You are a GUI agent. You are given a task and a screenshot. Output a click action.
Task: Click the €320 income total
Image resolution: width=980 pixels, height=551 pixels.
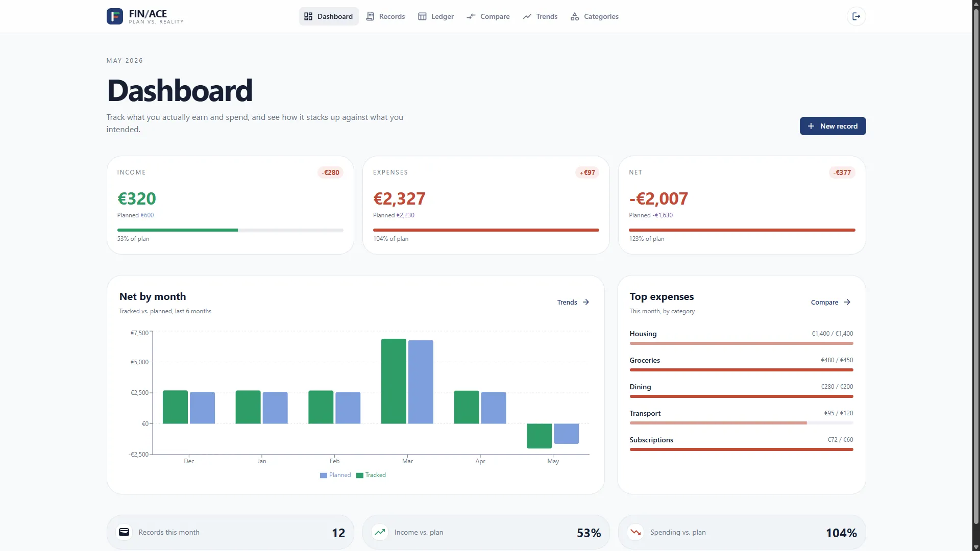[x=136, y=198]
